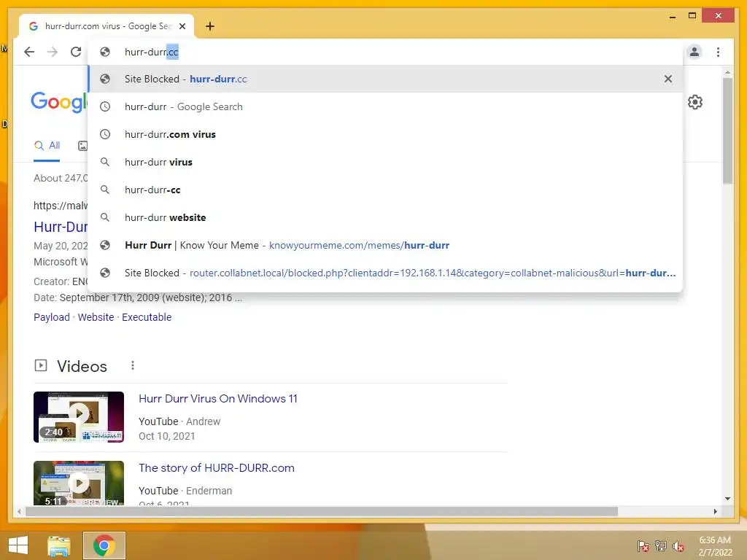747x560 pixels.
Task: Click the Chrome taskbar icon
Action: [x=104, y=545]
